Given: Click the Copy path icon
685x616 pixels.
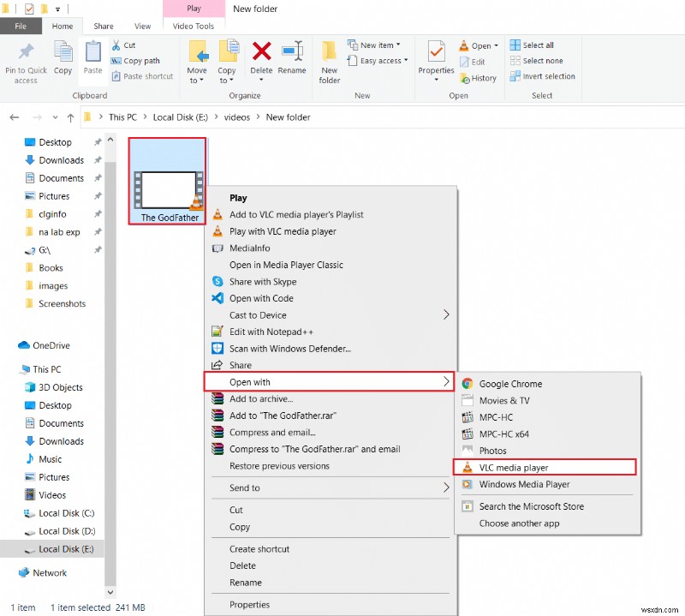Looking at the screenshot, I should pyautogui.click(x=116, y=61).
